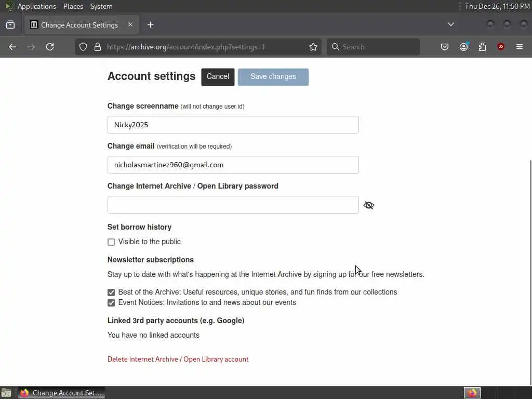
Task: Uncheck the Event Notices newsletter
Action: (x=111, y=303)
